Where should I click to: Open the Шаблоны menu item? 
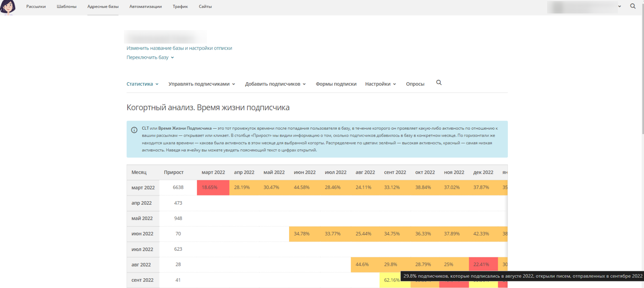66,7
